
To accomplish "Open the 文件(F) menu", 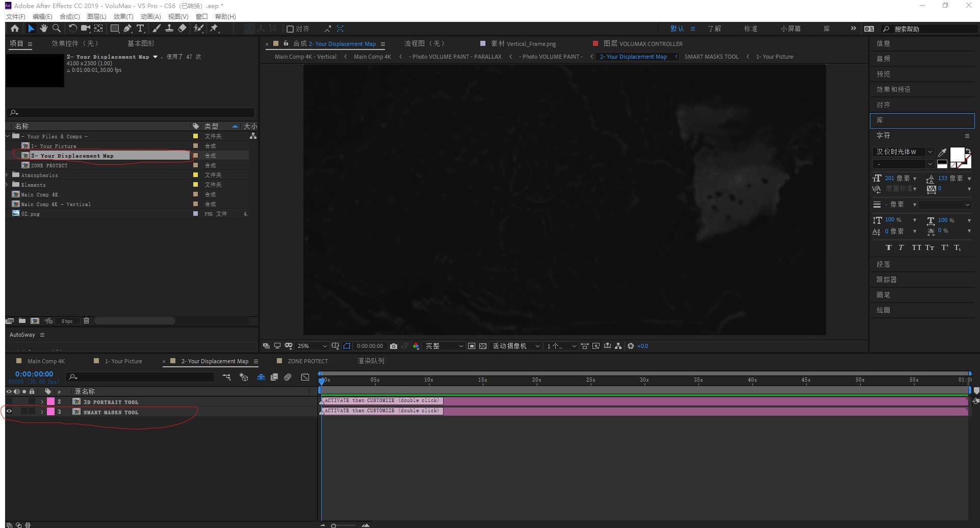I will click(x=16, y=16).
